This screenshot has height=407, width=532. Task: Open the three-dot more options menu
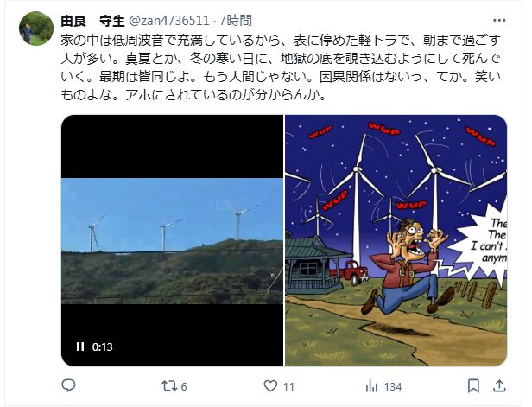pos(499,21)
